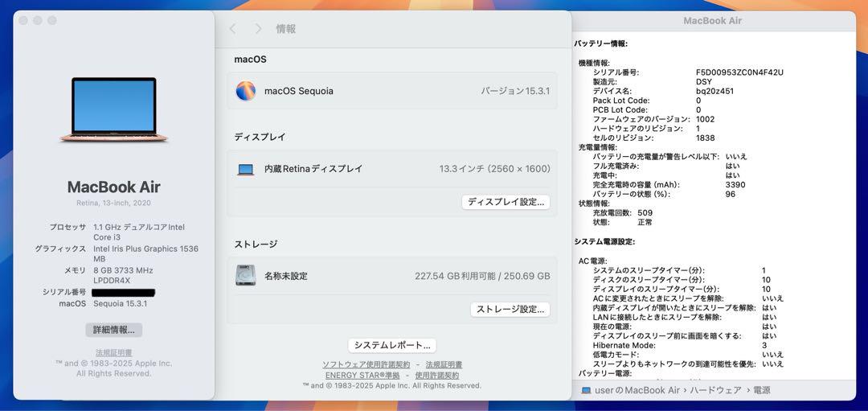
Task: Click MacBook Air title of report window
Action: (x=712, y=21)
